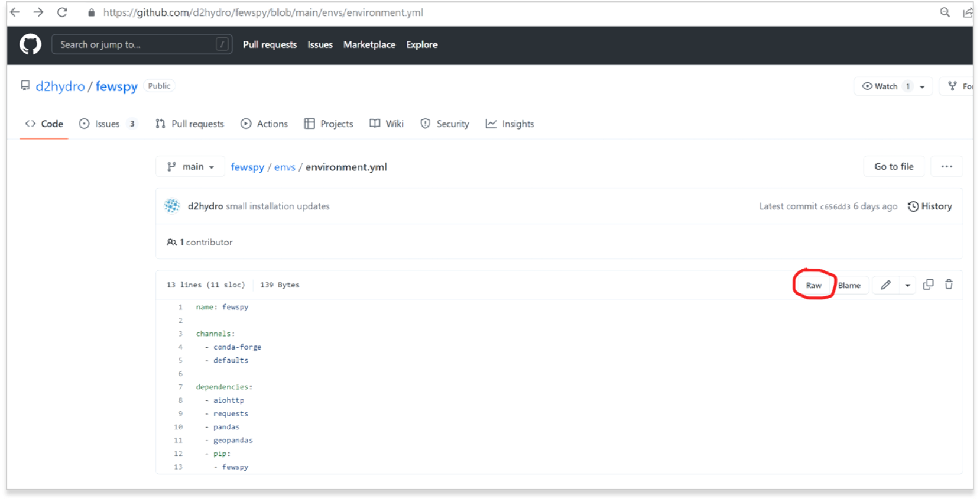This screenshot has width=980, height=501.
Task: Click the share icon in the address bar
Action: 967,12
